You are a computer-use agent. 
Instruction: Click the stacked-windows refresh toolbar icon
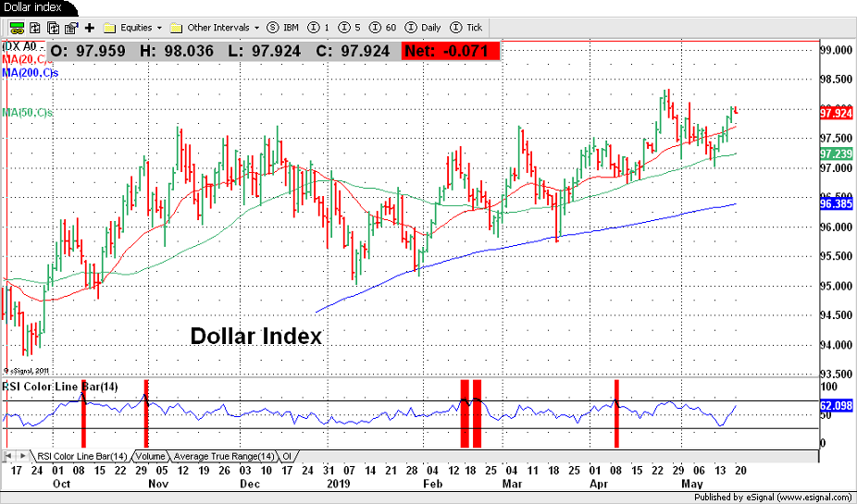point(53,28)
